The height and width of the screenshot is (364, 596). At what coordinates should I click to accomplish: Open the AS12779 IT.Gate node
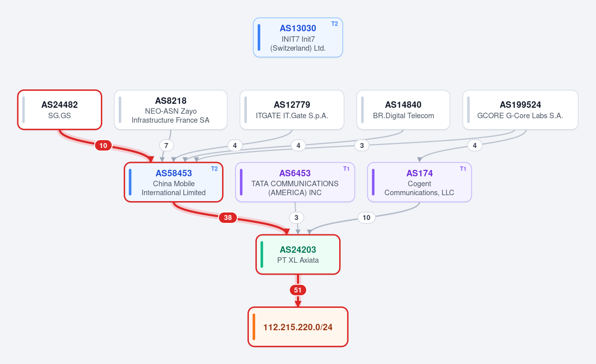coord(292,110)
